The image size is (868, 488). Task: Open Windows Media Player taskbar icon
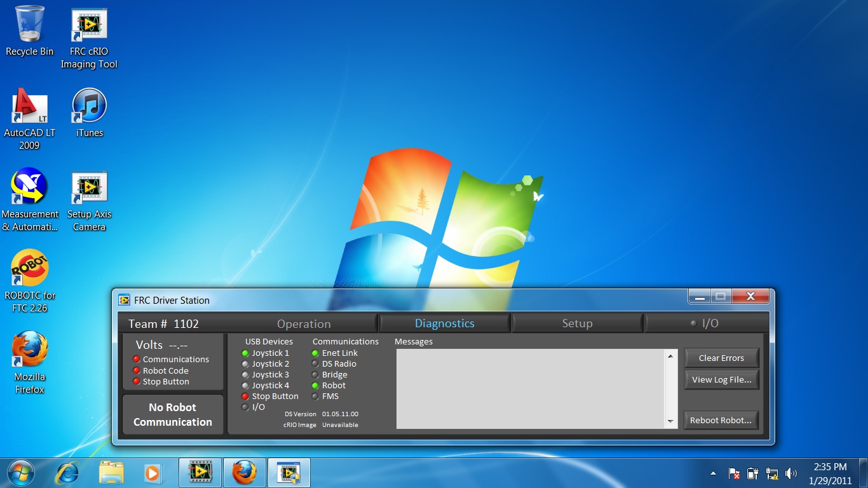point(153,473)
